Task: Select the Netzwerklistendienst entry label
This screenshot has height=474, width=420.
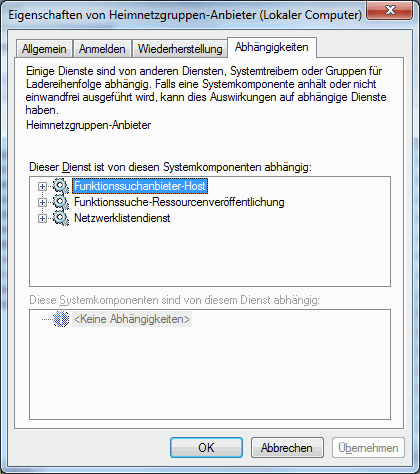Action: point(122,218)
